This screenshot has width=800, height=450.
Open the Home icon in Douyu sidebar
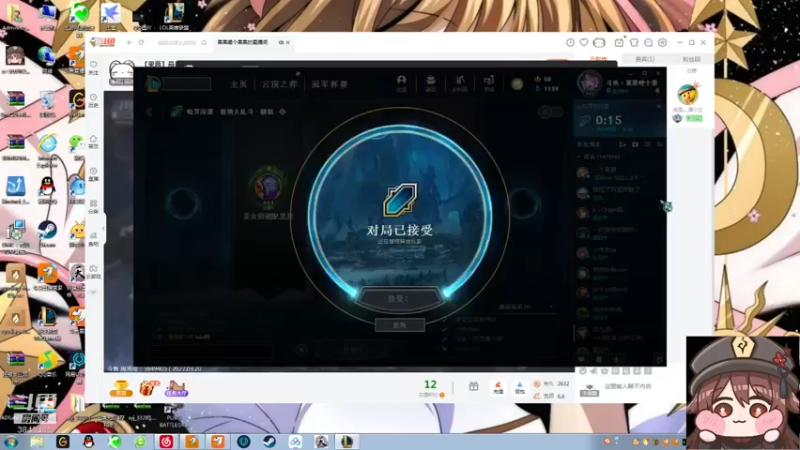(x=93, y=141)
